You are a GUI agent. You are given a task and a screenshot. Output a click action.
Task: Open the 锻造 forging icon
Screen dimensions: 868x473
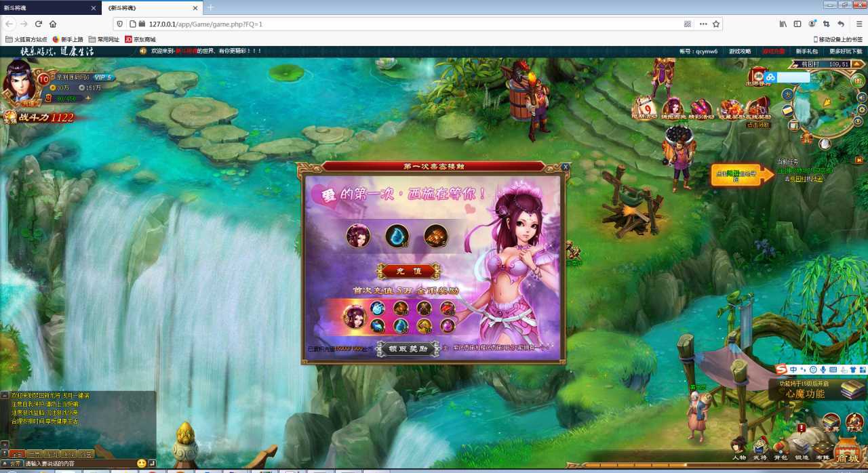pyautogui.click(x=802, y=446)
